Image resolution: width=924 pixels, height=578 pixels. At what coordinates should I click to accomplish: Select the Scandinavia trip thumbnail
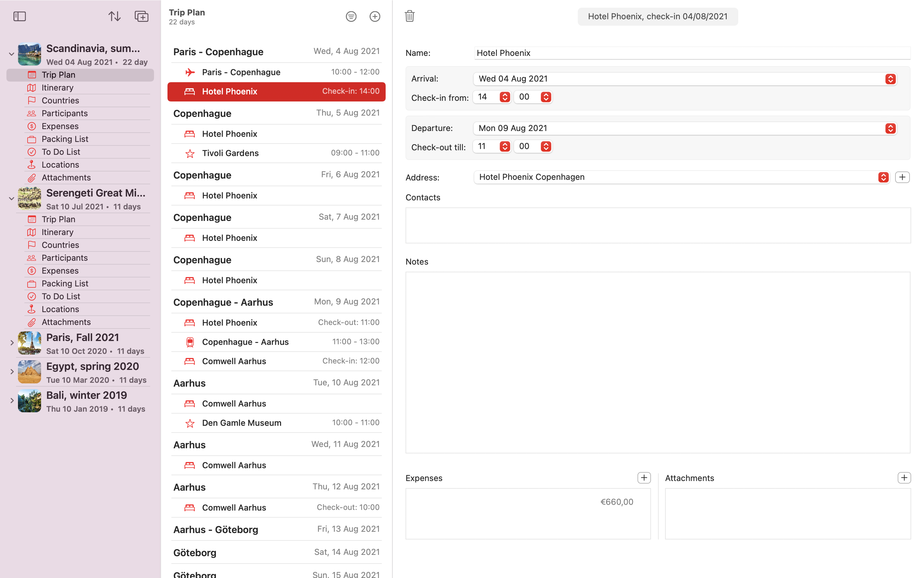[30, 54]
